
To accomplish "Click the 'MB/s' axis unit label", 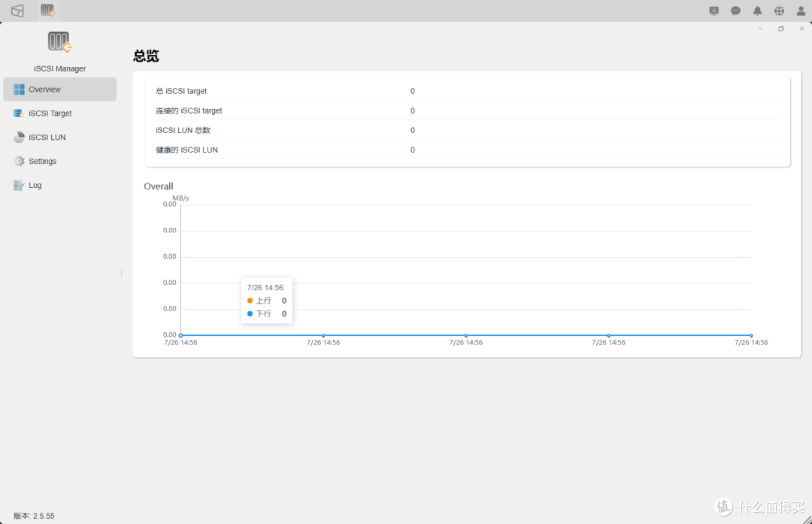I will click(x=180, y=198).
